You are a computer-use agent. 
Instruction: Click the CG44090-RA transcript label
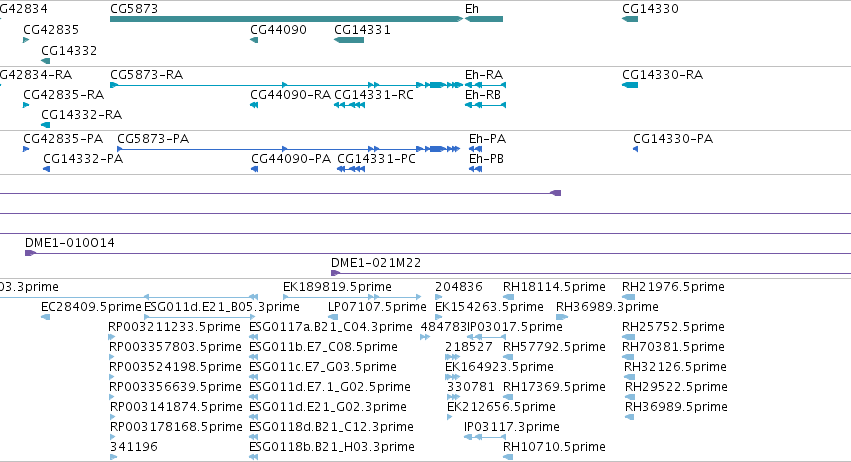pyautogui.click(x=290, y=95)
